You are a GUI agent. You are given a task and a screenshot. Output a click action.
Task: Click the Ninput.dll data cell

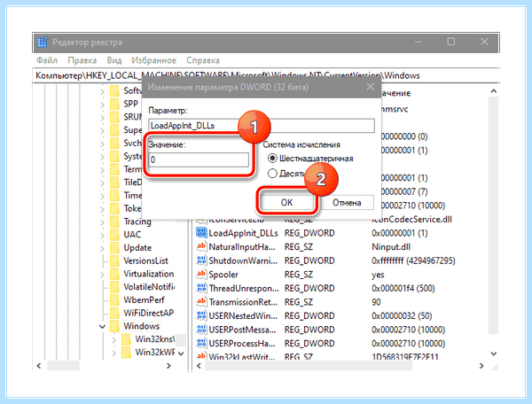391,246
